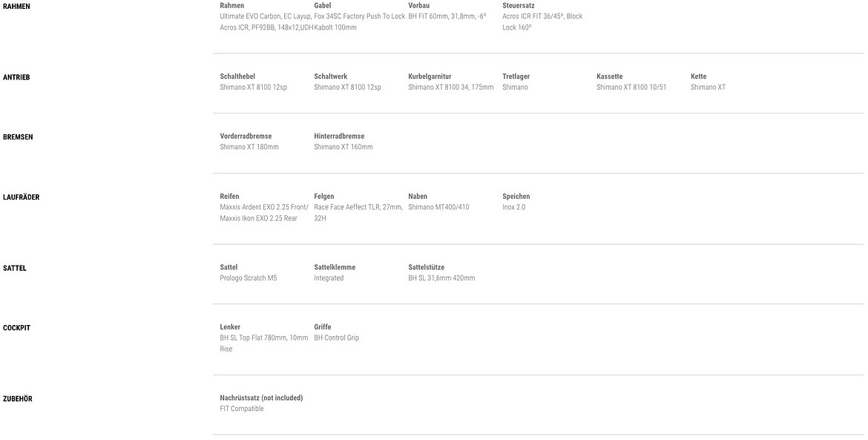868x440 pixels.
Task: Select the Kurbelgarnitur spec title
Action: (x=430, y=76)
